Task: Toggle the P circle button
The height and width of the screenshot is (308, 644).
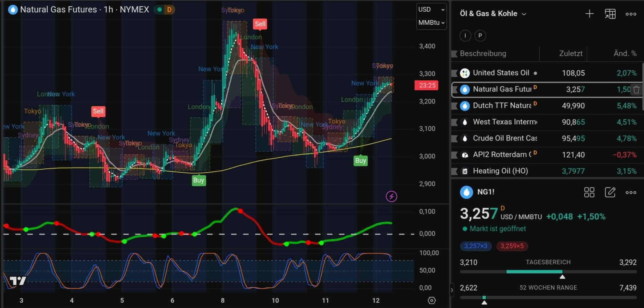Action: (x=480, y=36)
